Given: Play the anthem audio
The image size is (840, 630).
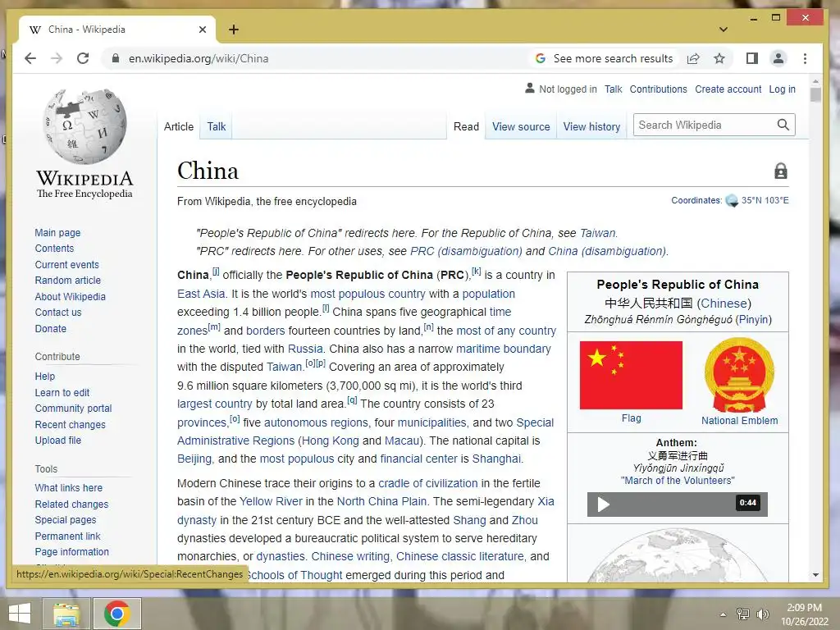Looking at the screenshot, I should click(604, 504).
